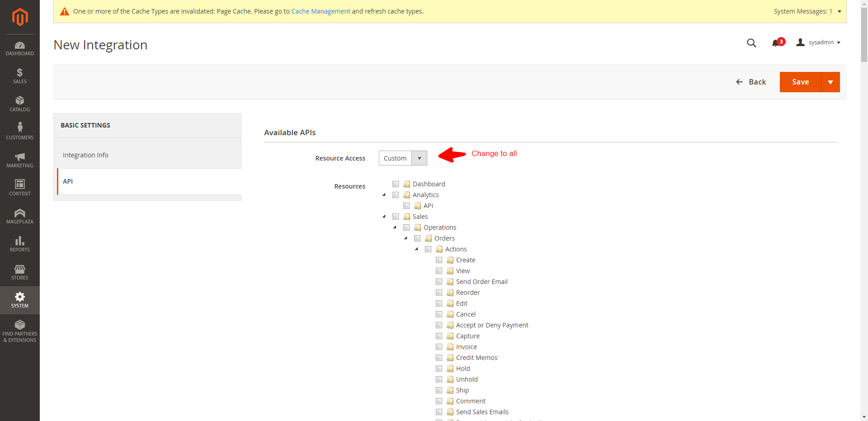Open the Mageplaza icon menu
This screenshot has height=421, width=868.
click(20, 216)
